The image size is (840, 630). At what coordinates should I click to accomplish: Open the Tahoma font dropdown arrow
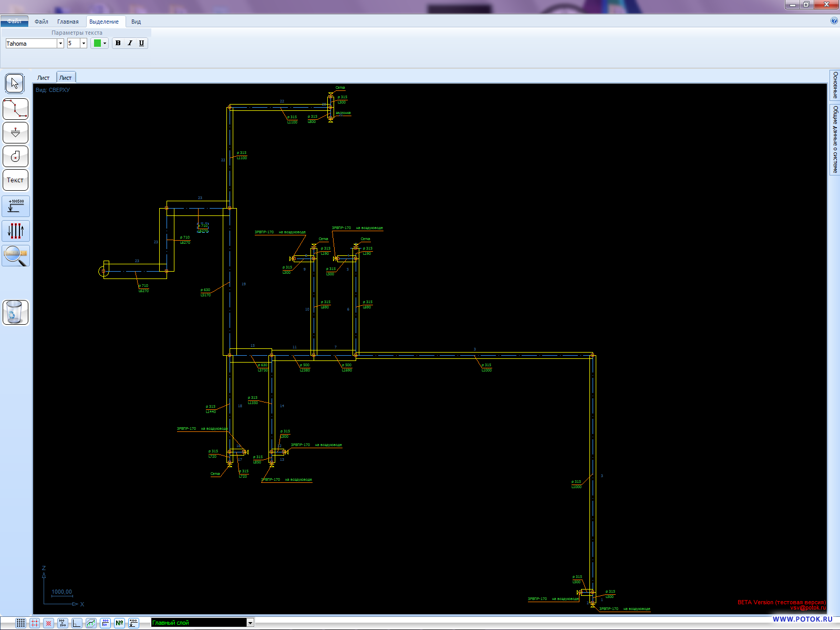pyautogui.click(x=60, y=44)
